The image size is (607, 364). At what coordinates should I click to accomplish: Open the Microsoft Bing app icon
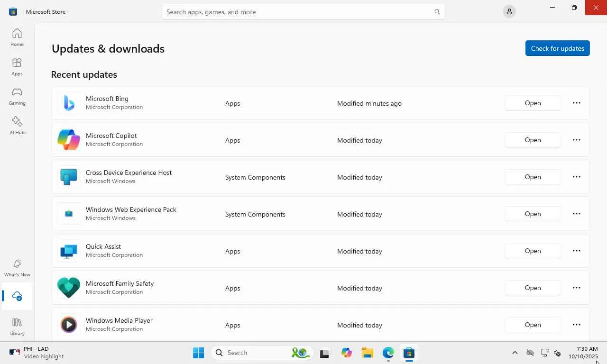coord(69,103)
